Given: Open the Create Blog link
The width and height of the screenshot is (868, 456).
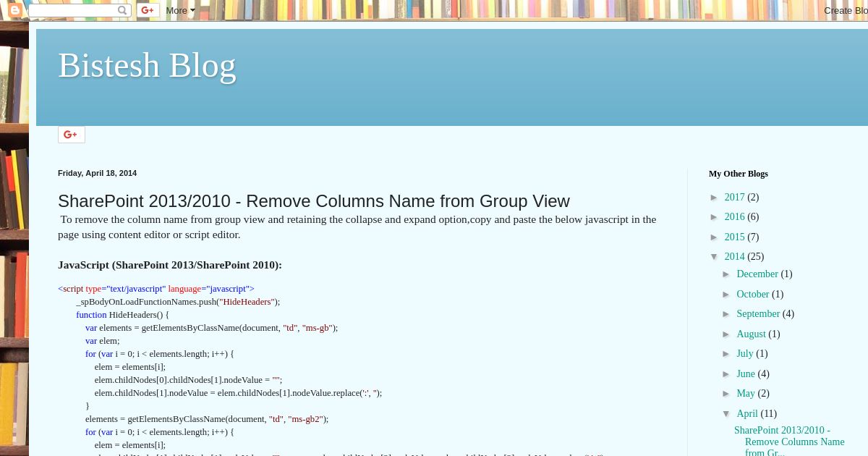Looking at the screenshot, I should (x=846, y=10).
